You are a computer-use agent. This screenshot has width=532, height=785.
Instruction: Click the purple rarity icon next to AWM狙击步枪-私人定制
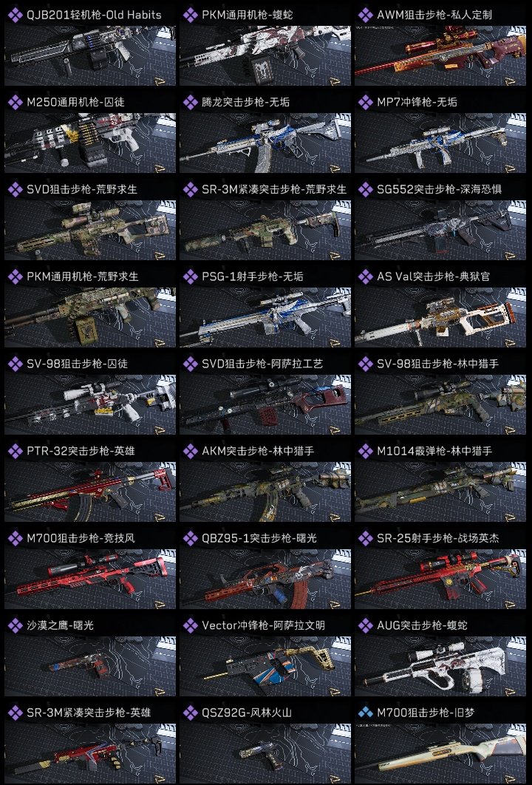[x=366, y=15]
